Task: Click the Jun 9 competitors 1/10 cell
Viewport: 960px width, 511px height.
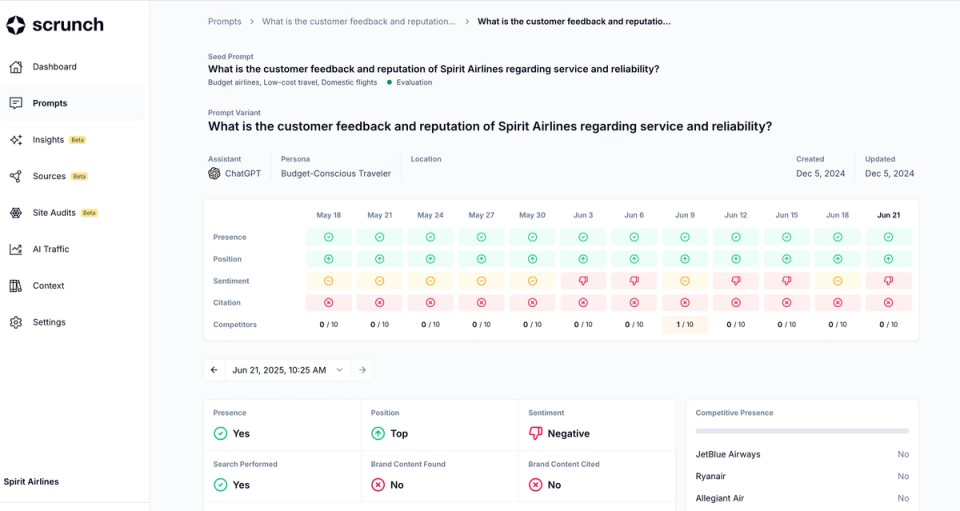Action: [x=685, y=325]
